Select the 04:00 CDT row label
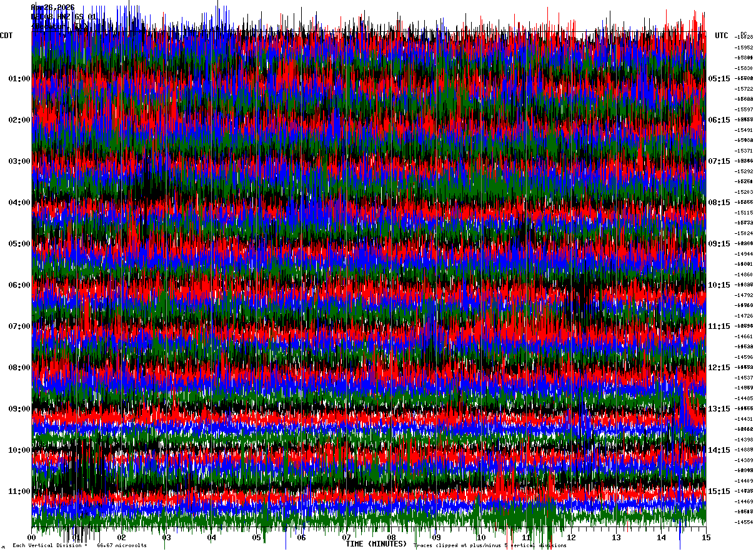The height and width of the screenshot is (554, 756). [x=19, y=203]
